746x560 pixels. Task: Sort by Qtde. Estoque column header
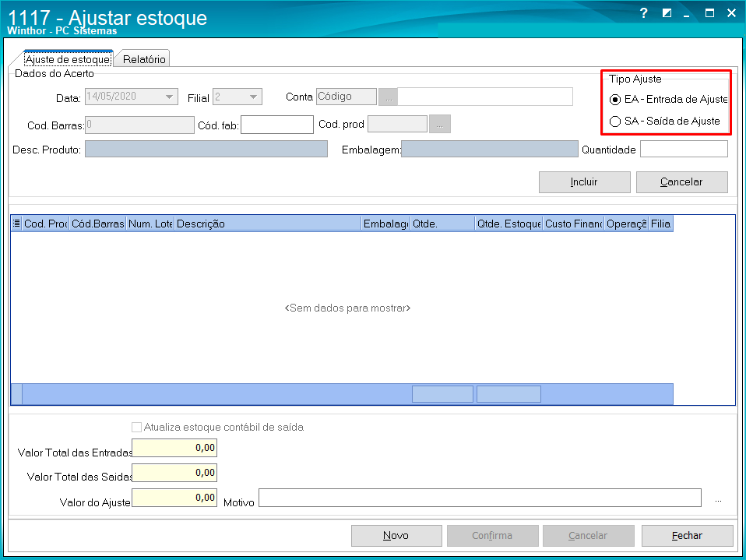coord(508,224)
